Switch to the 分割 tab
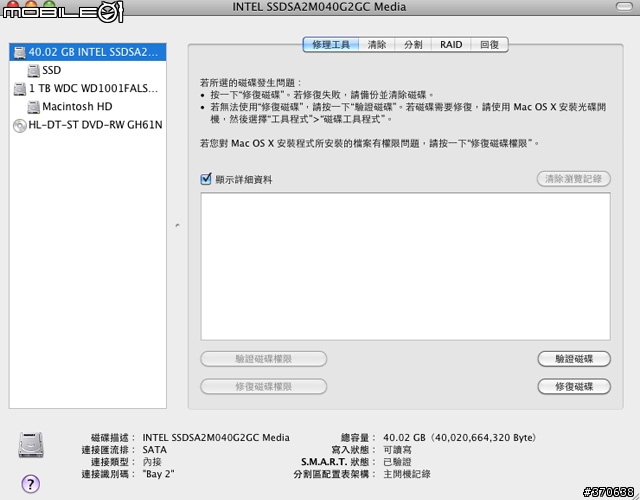This screenshot has height=500, width=640. coord(413,44)
